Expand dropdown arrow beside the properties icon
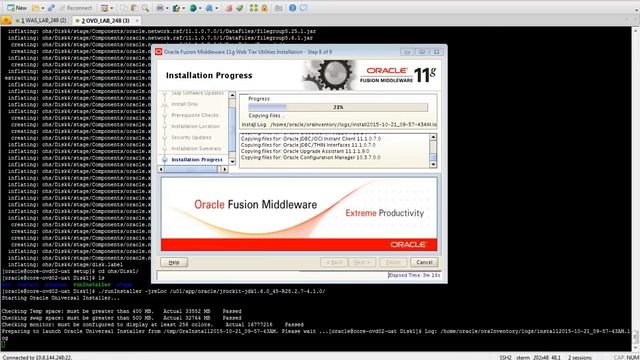 tap(111, 8)
